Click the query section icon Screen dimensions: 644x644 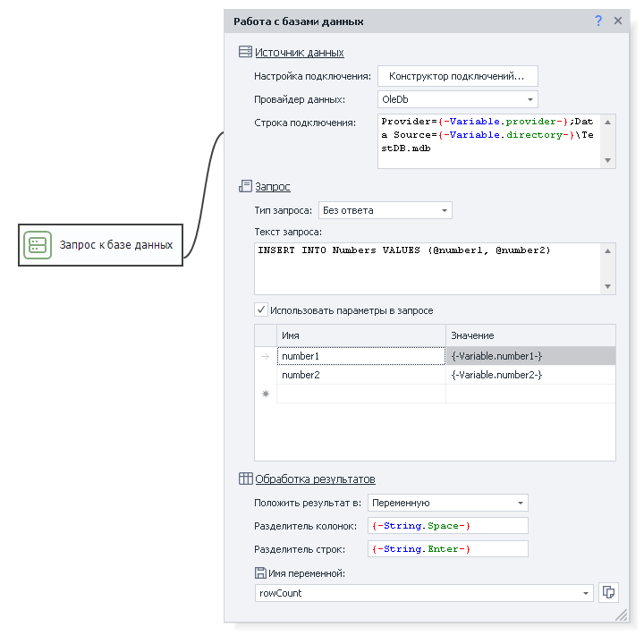[x=245, y=186]
